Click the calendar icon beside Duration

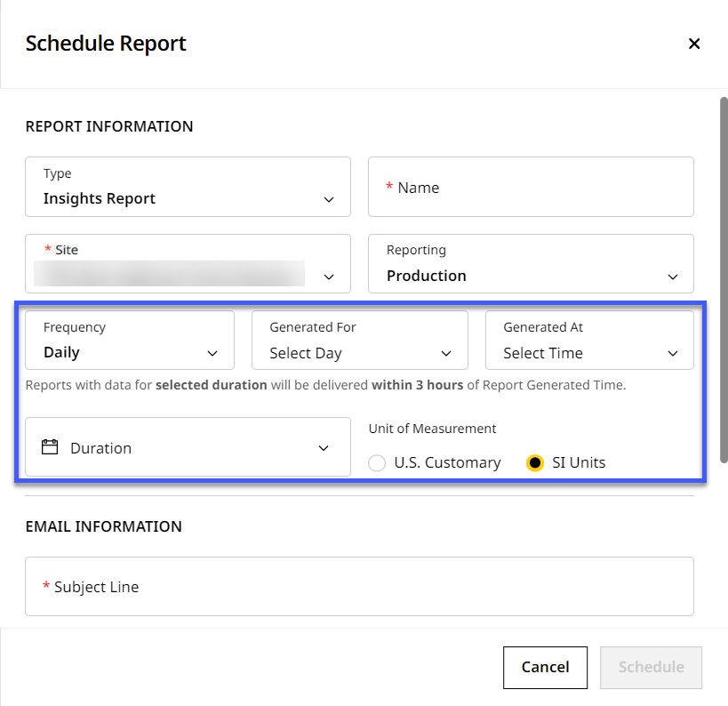(51, 447)
